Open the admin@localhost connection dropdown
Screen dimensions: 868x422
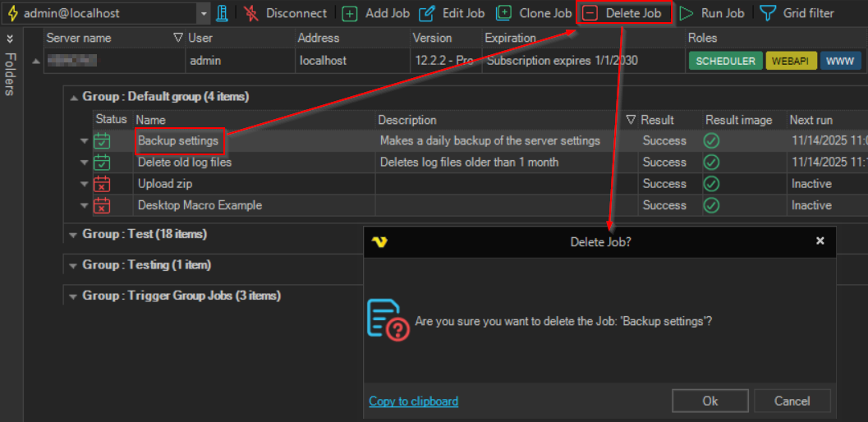204,13
